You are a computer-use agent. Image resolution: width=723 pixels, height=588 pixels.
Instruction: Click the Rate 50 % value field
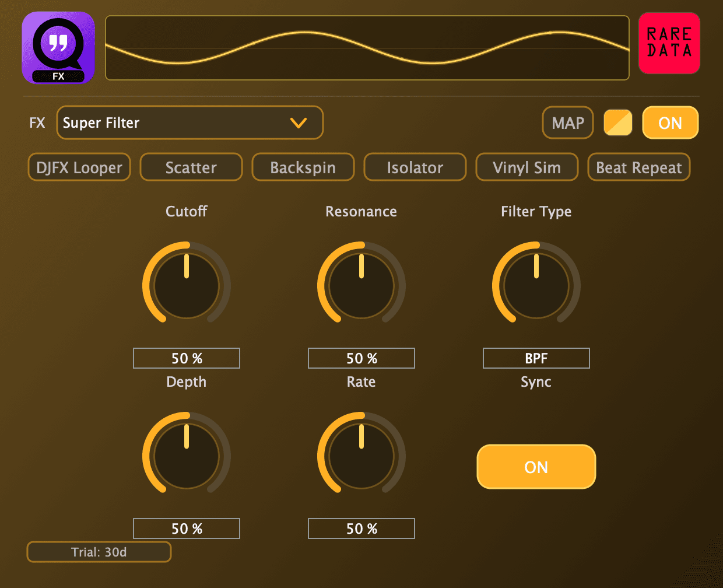click(361, 528)
